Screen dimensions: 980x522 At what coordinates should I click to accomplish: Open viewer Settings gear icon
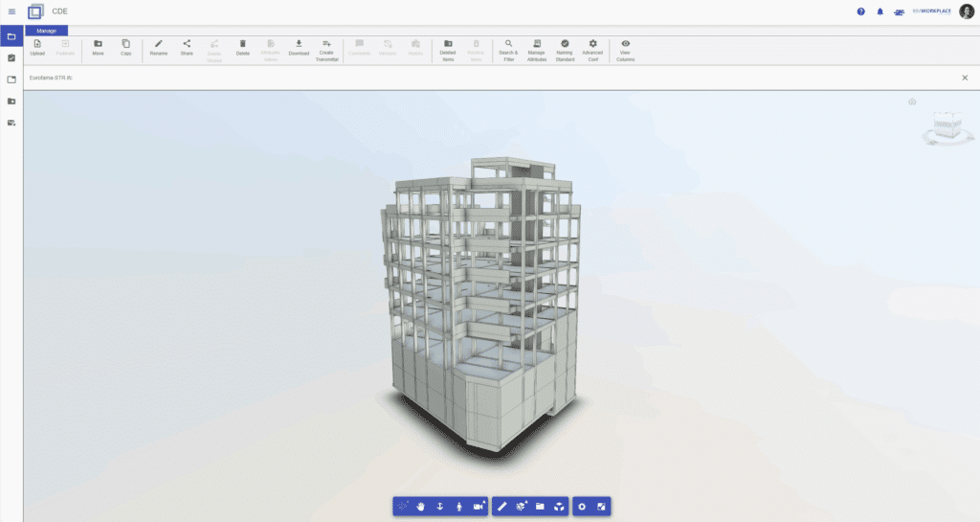pos(582,506)
